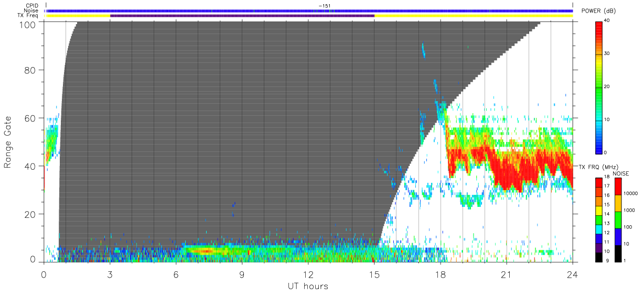Click the 1000 label on NOISE legend
Screen dimensions: 644x297
(x=628, y=211)
